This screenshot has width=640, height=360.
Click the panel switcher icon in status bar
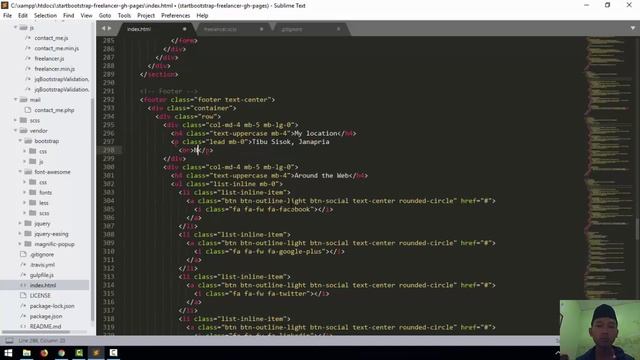[x=9, y=340]
